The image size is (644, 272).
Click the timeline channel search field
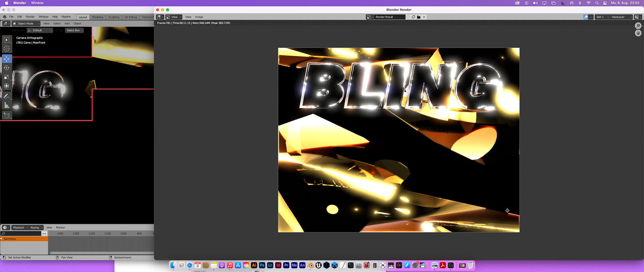(21, 234)
